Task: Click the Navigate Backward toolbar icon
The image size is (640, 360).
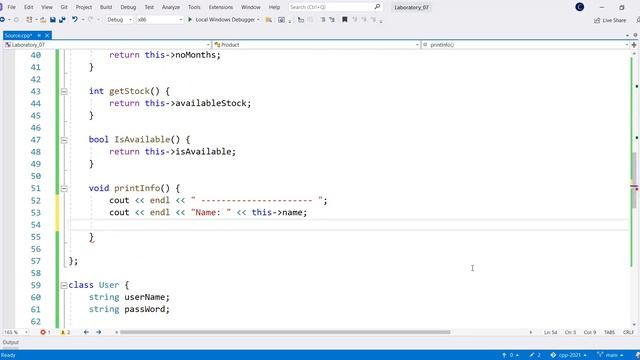Action: [x=3, y=20]
